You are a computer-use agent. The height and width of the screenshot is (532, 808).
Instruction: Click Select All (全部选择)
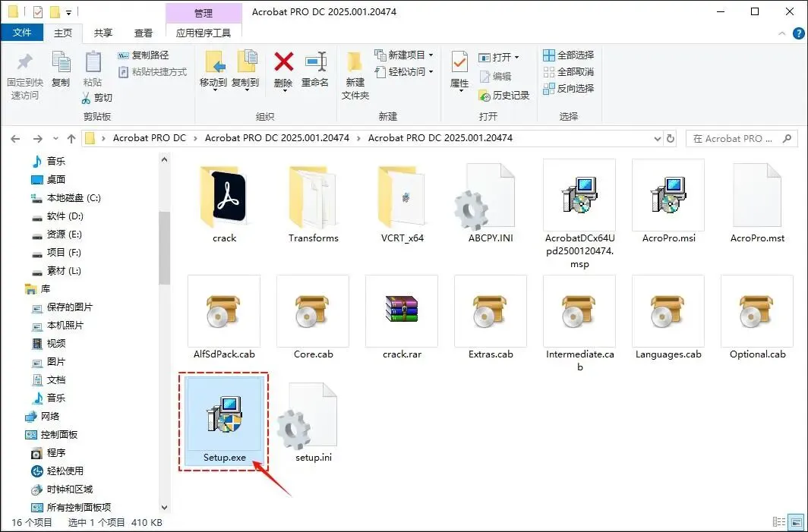tap(569, 55)
